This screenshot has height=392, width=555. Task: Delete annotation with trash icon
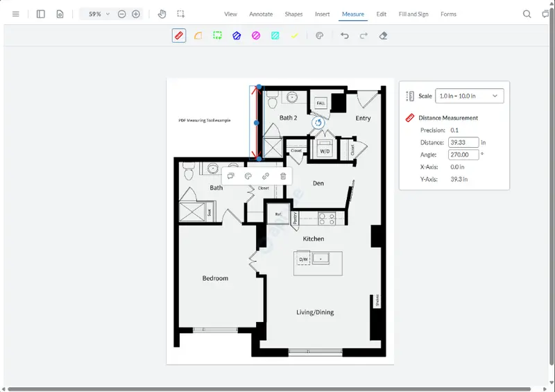click(x=283, y=176)
